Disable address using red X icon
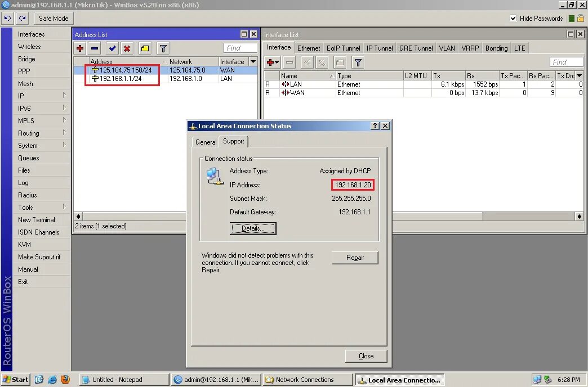This screenshot has height=387, width=588. [127, 48]
